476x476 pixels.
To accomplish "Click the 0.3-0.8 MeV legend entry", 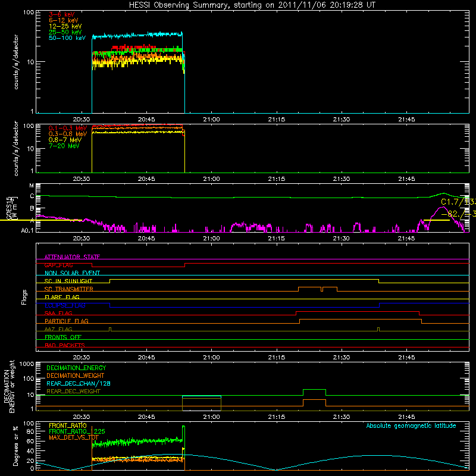I will (x=68, y=134).
